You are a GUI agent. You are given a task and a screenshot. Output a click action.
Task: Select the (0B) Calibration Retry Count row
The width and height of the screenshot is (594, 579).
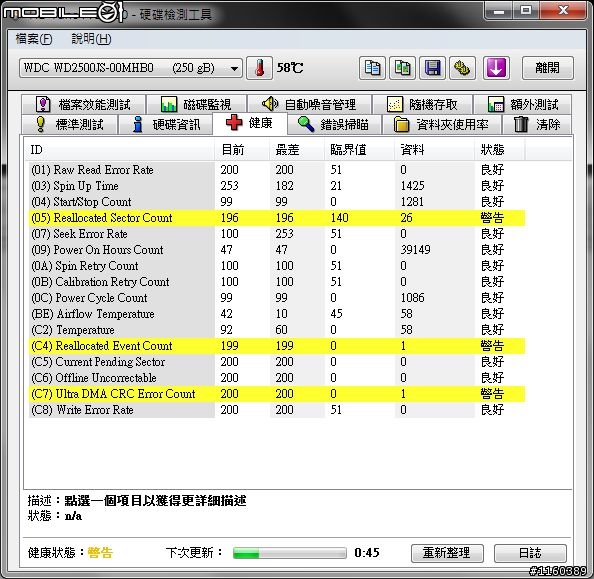(277, 282)
